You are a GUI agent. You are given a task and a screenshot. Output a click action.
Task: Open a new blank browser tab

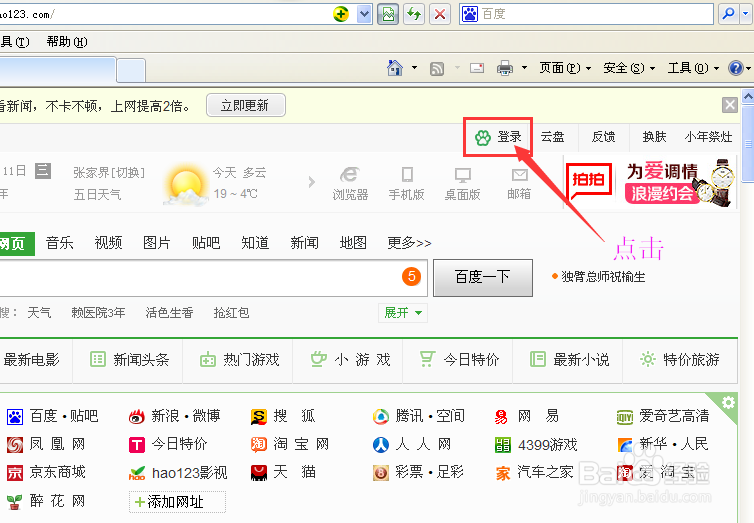point(131,70)
